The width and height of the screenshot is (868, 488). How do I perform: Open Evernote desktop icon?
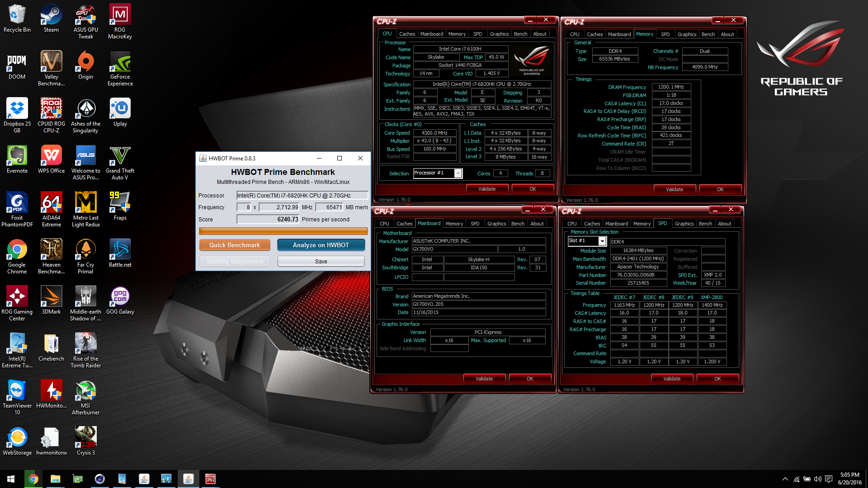pyautogui.click(x=17, y=159)
